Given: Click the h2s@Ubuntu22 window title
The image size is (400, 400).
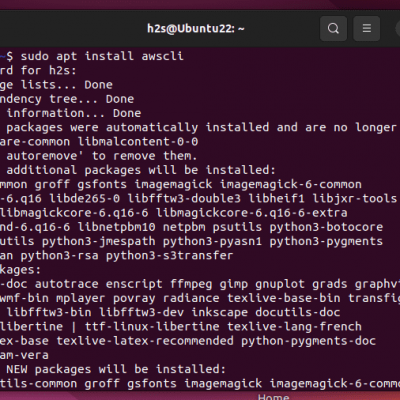Looking at the screenshot, I should [196, 29].
